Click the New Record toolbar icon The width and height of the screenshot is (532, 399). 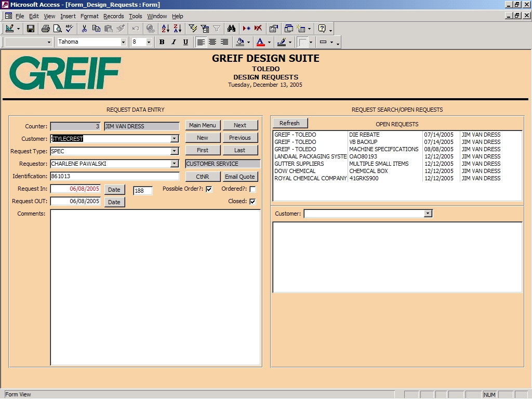point(246,29)
